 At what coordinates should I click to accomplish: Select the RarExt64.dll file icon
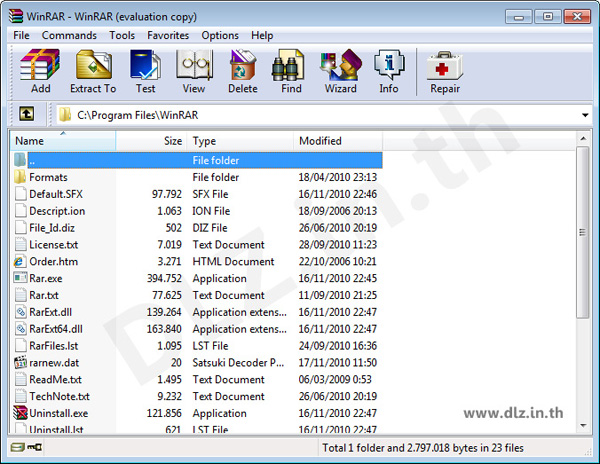(20, 329)
